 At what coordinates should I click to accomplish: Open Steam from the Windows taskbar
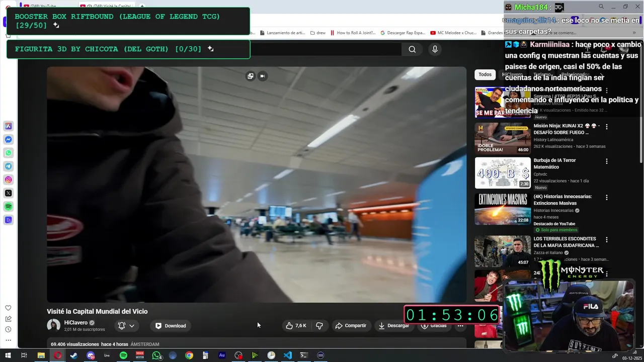74,355
